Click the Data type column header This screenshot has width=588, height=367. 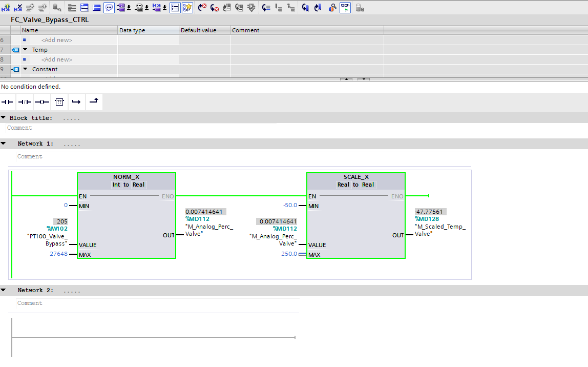coord(148,30)
